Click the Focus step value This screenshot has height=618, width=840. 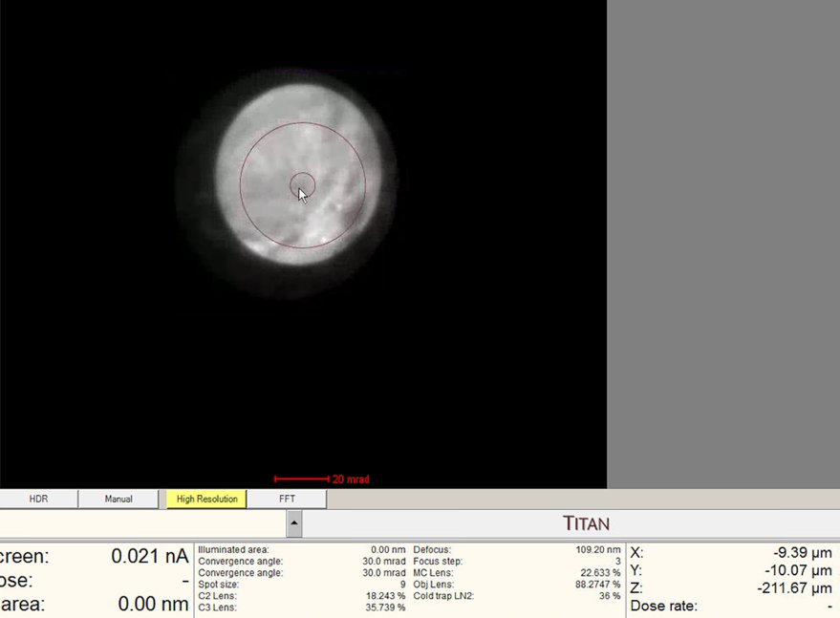617,562
